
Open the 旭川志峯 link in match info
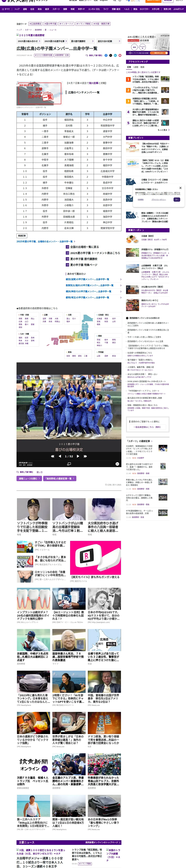pos(93,83)
